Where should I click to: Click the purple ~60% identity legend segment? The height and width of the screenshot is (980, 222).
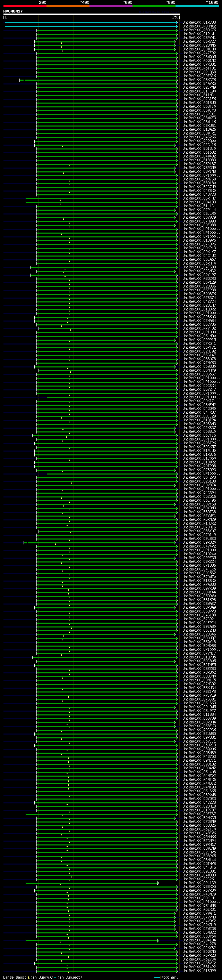tap(111, 7)
